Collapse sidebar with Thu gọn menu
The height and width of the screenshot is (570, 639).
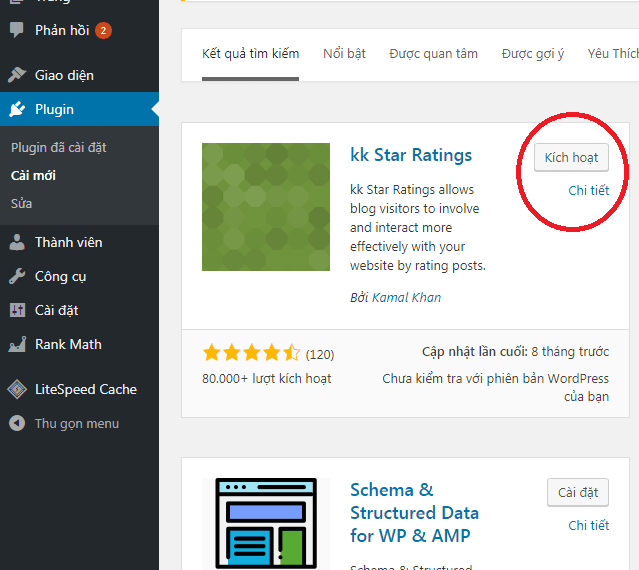pyautogui.click(x=79, y=423)
